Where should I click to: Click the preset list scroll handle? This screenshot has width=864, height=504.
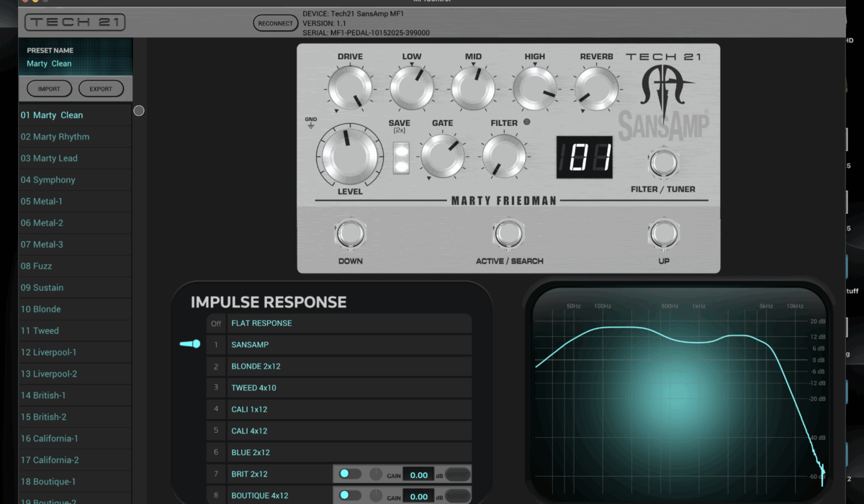click(139, 111)
